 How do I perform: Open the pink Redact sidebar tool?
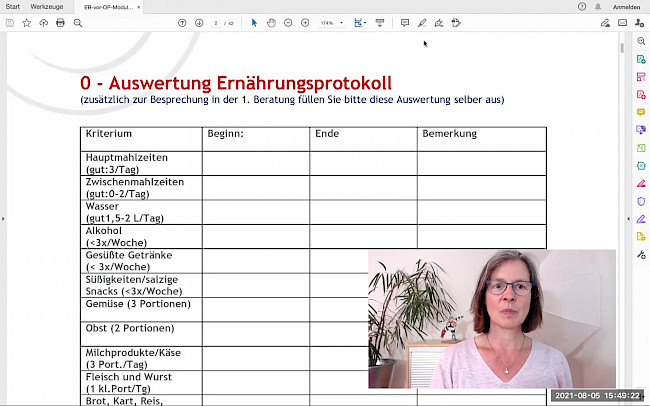coord(641,183)
